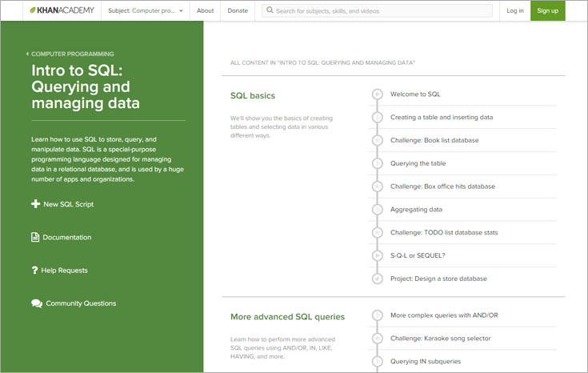
Task: Open the Documentation link
Action: (66, 237)
